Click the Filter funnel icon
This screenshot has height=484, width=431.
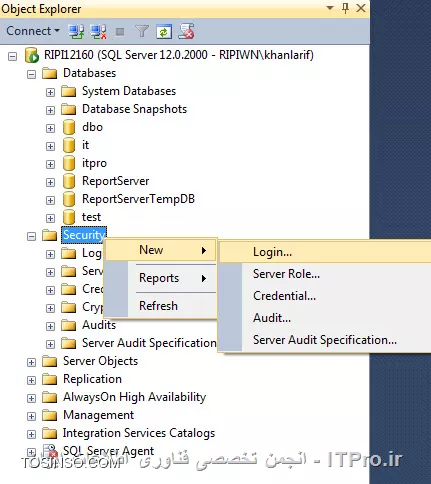point(142,32)
